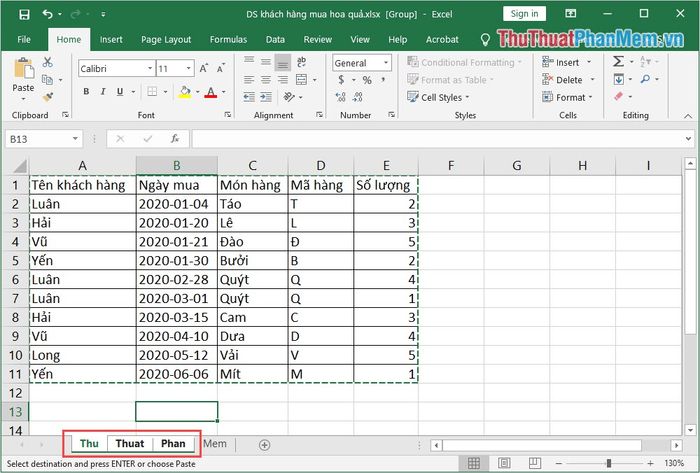
Task: Apply yellow fill color bucket
Action: point(185,92)
